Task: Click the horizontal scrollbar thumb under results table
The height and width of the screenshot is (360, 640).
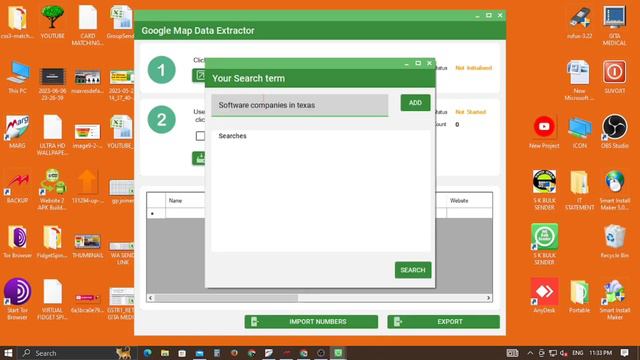Action: coord(226,298)
